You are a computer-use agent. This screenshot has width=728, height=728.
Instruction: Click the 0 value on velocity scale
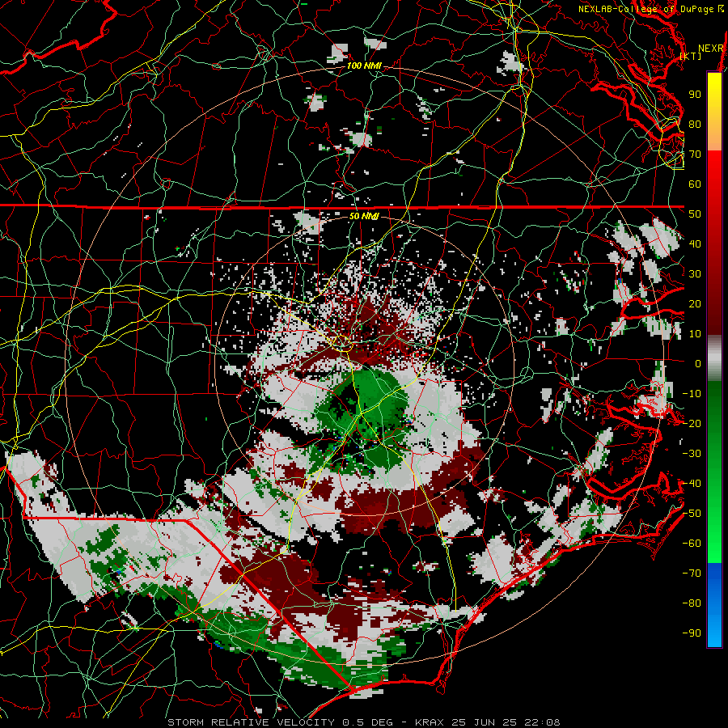(x=698, y=363)
